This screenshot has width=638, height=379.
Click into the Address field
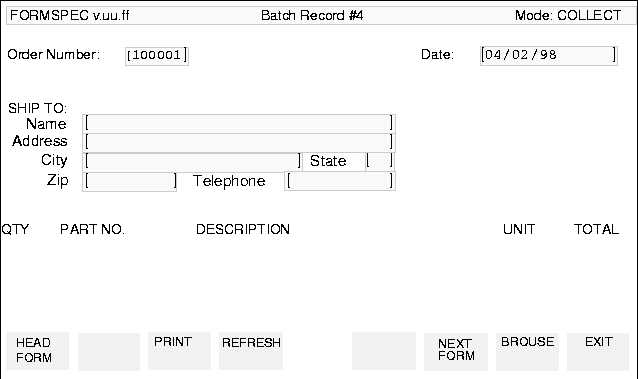pyautogui.click(x=239, y=142)
